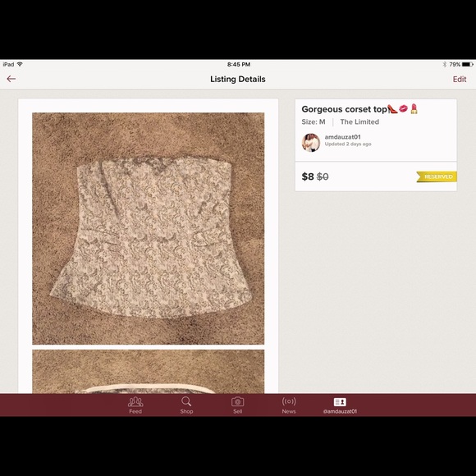Open the Sell camera tab

click(237, 405)
